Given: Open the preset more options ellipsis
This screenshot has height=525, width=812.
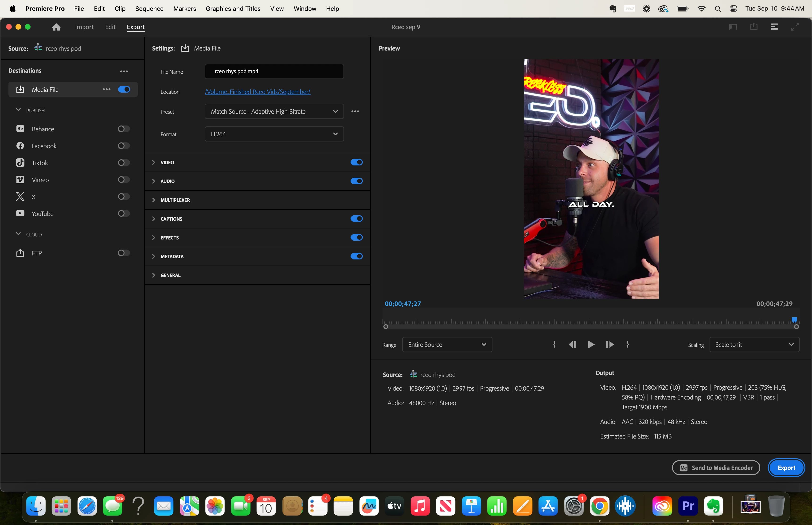Looking at the screenshot, I should pyautogui.click(x=355, y=111).
